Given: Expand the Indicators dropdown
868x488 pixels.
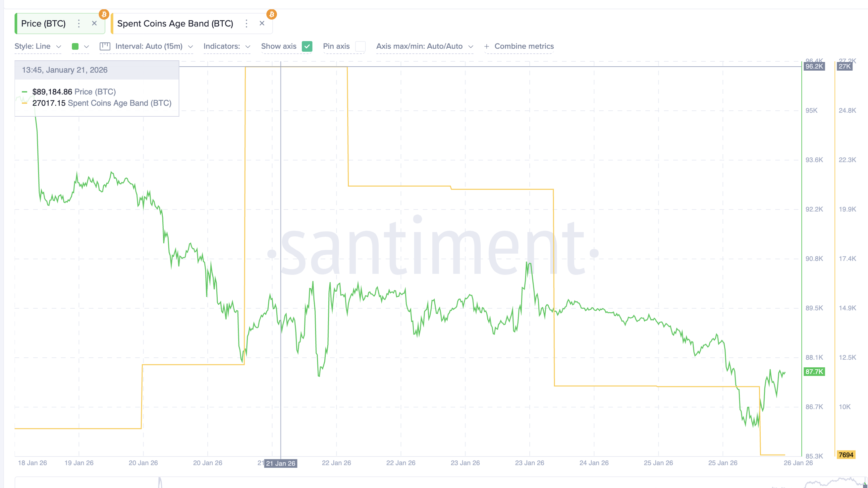Looking at the screenshot, I should (x=226, y=46).
